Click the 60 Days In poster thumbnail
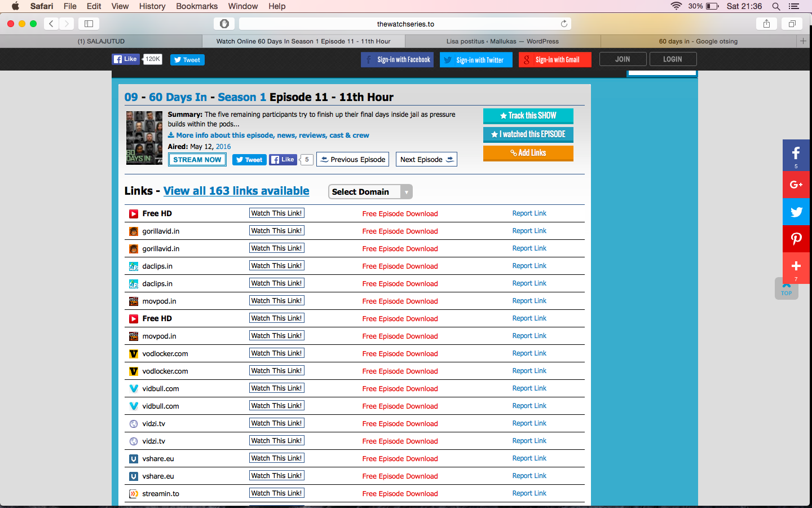Image resolution: width=812 pixels, height=508 pixels. tap(144, 138)
